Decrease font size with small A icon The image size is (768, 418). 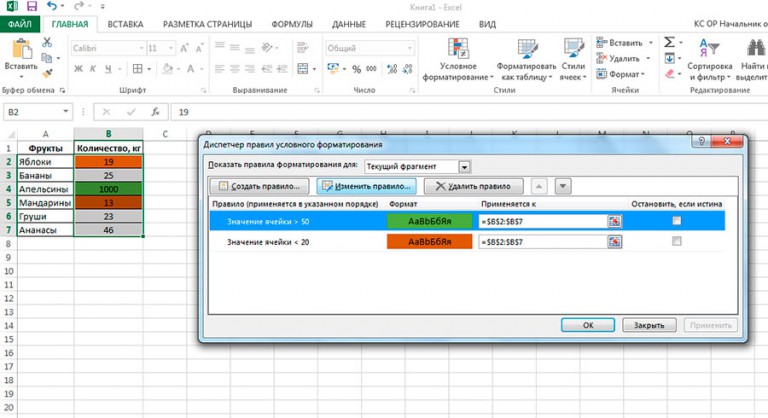pos(199,48)
